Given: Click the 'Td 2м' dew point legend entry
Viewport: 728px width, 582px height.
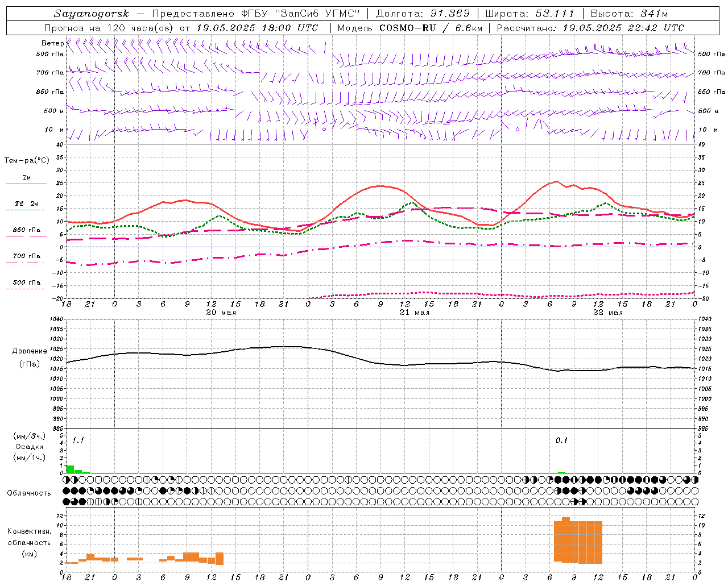Looking at the screenshot, I should point(26,203).
